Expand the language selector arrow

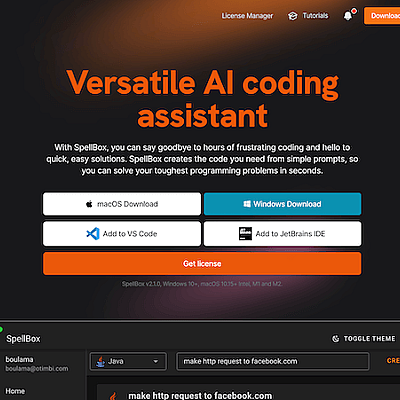tap(155, 361)
